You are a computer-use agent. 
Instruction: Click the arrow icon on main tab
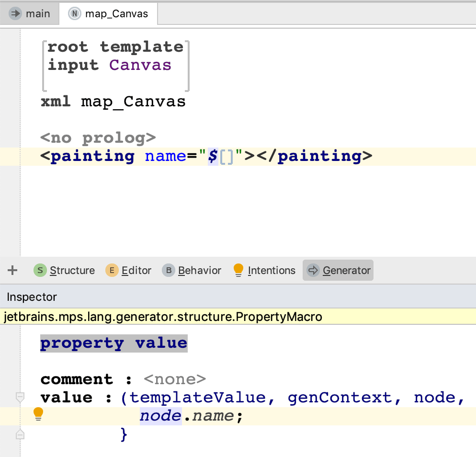click(16, 13)
